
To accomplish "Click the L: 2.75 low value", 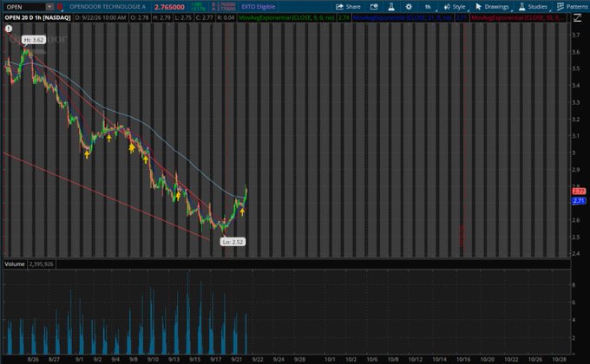I will click(183, 17).
